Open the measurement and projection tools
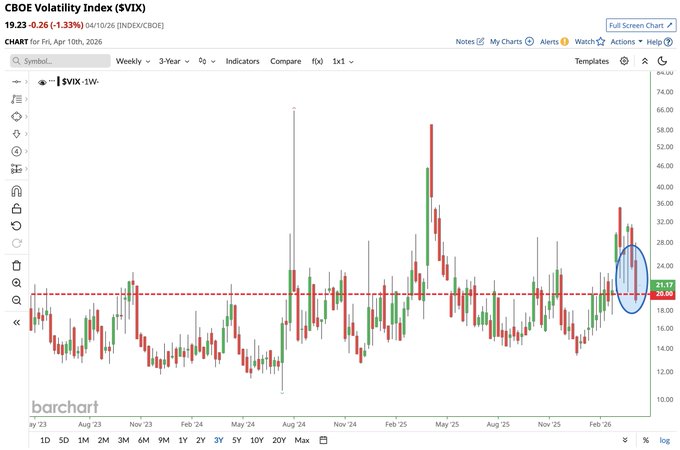 click(16, 169)
